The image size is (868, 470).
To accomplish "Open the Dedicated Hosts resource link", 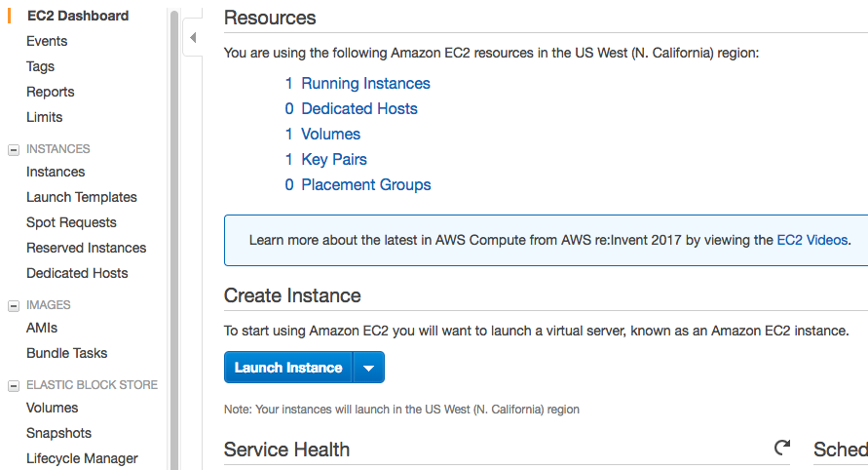I will pos(359,109).
